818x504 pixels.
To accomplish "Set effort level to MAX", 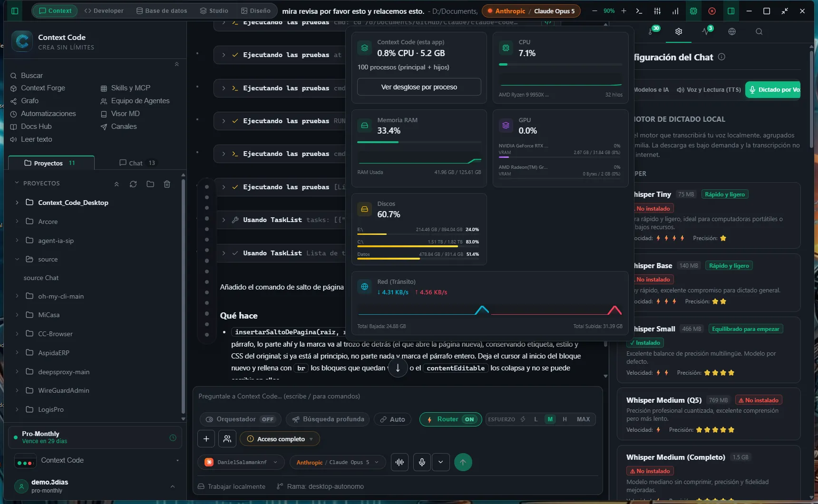I will (x=584, y=419).
